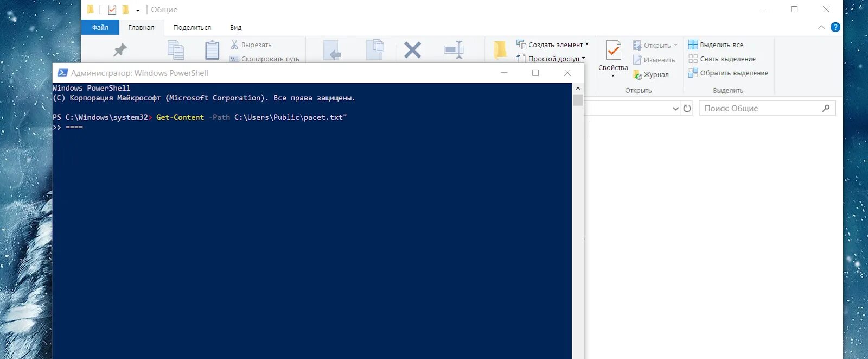Click Изменить in the ribbon

point(654,60)
